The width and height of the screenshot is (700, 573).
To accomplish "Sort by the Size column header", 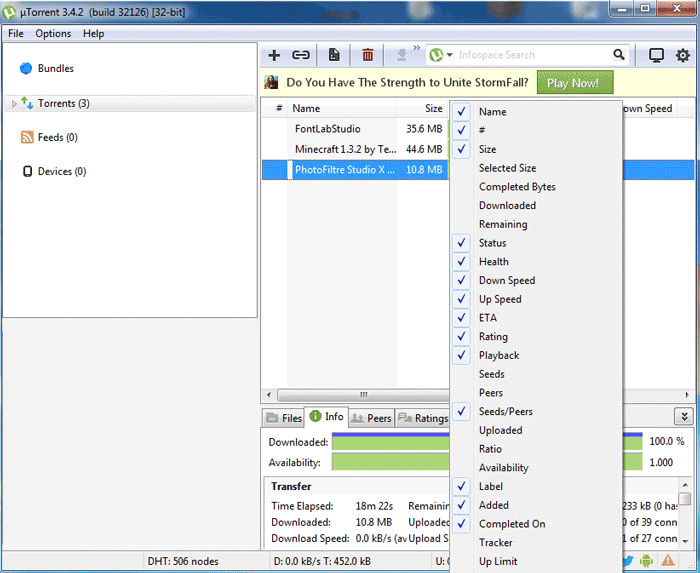I will (x=422, y=108).
